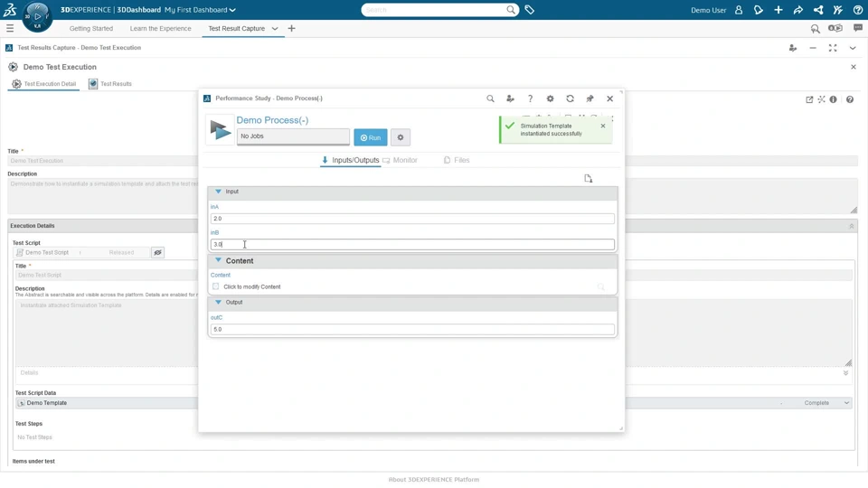The image size is (868, 488).
Task: Click the top search box
Action: pos(435,10)
